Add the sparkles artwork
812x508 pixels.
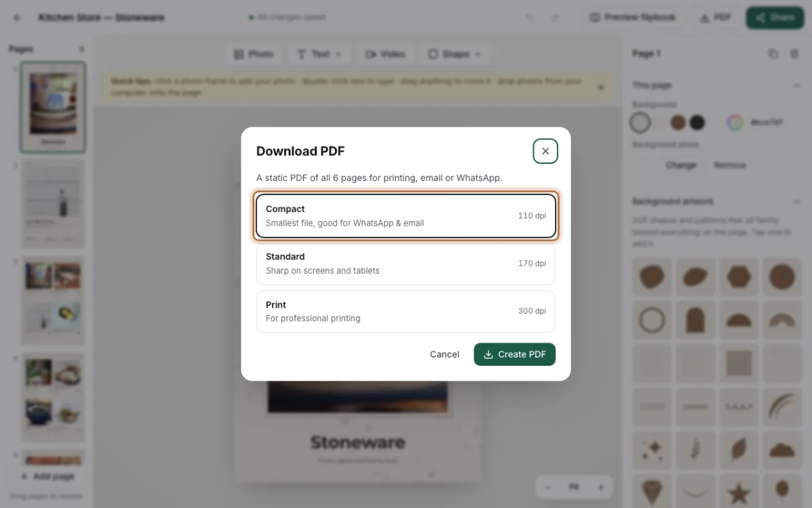[x=652, y=449]
